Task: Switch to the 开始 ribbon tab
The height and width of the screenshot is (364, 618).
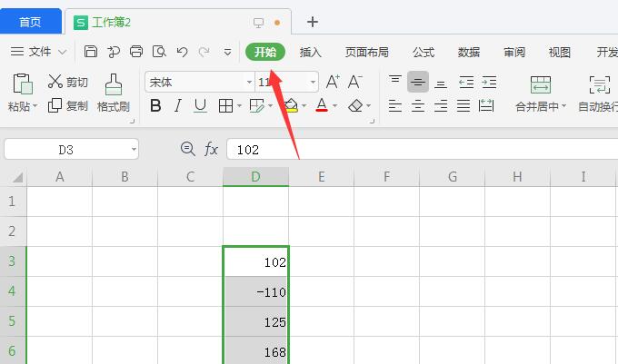Action: pyautogui.click(x=265, y=52)
